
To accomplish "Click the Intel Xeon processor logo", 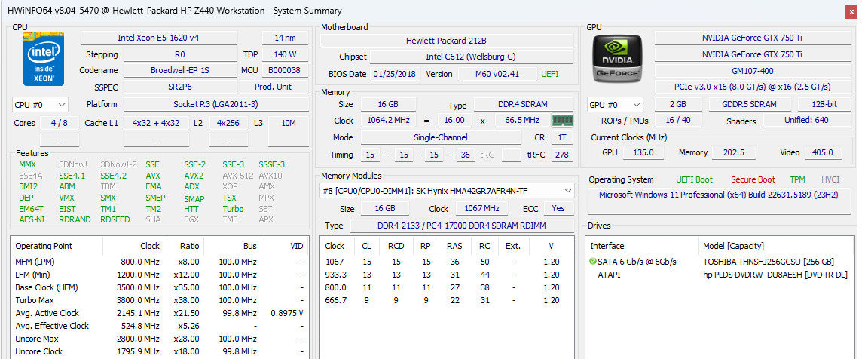I will coord(44,60).
